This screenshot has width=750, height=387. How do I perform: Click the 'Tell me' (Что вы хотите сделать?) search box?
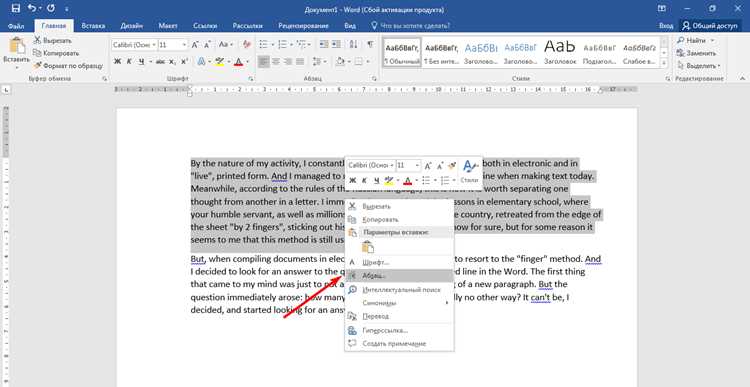pos(410,26)
